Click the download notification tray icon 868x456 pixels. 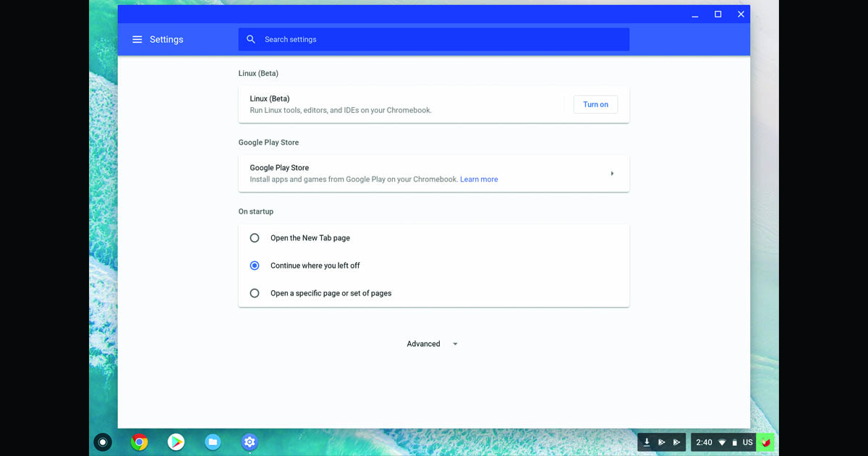point(647,442)
